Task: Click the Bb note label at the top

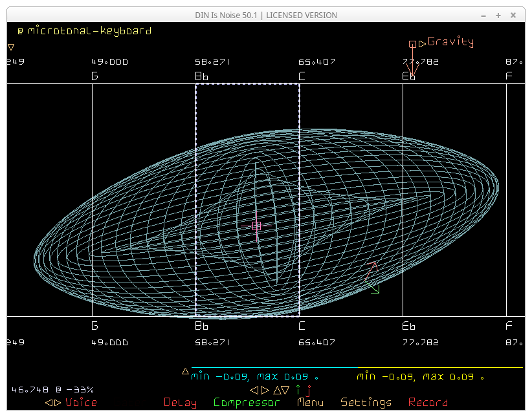Action: [x=202, y=76]
